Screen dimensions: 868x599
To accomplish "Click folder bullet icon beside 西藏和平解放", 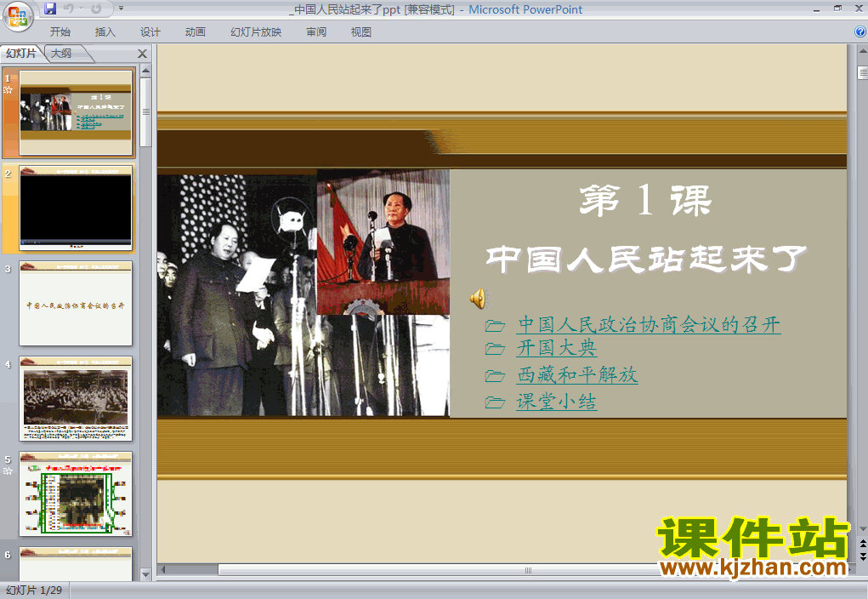I will pyautogui.click(x=495, y=376).
